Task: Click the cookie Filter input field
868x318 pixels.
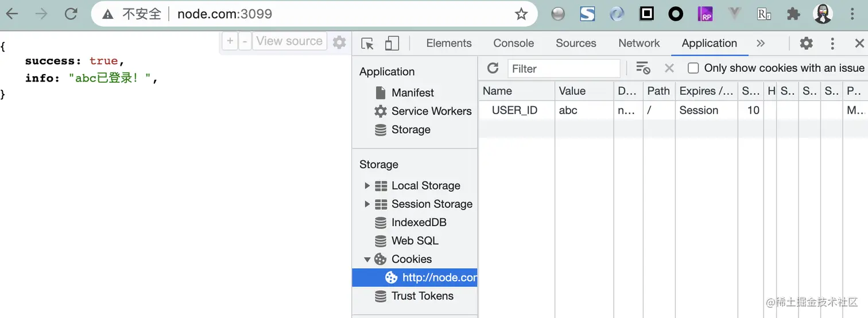Action: coord(564,69)
